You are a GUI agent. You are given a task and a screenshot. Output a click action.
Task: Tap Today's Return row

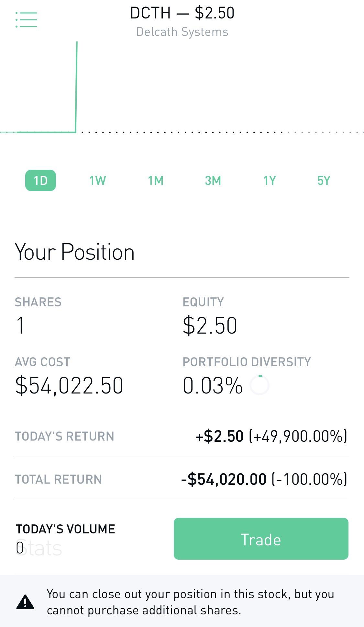coord(182,436)
